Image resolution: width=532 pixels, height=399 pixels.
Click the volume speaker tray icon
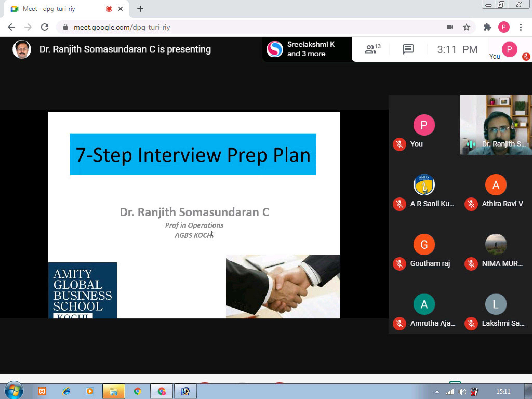point(462,392)
